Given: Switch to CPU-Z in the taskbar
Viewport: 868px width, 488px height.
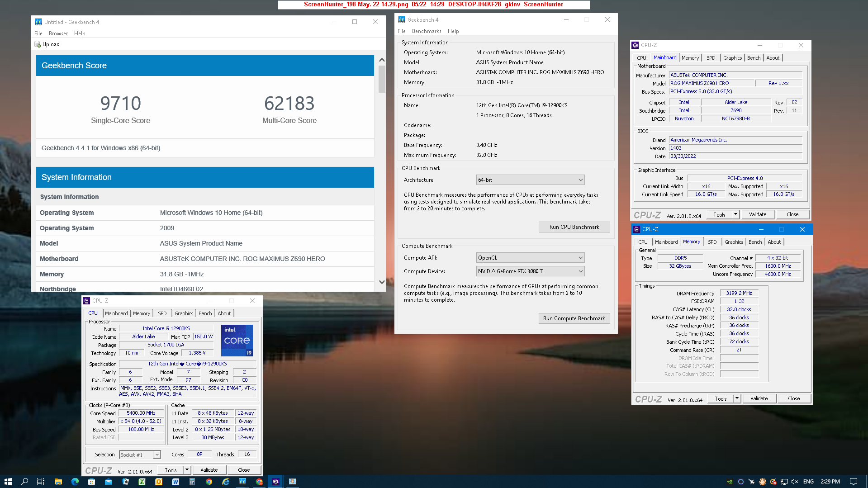Looking at the screenshot, I should pyautogui.click(x=276, y=482).
